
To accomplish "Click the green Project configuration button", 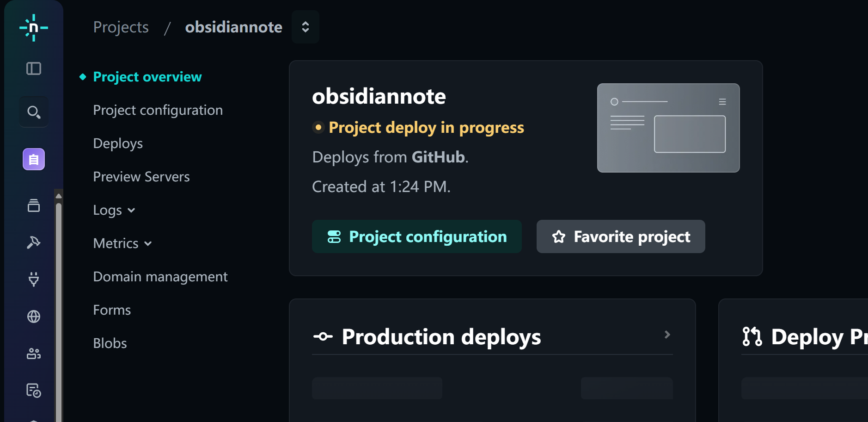I will [x=417, y=236].
